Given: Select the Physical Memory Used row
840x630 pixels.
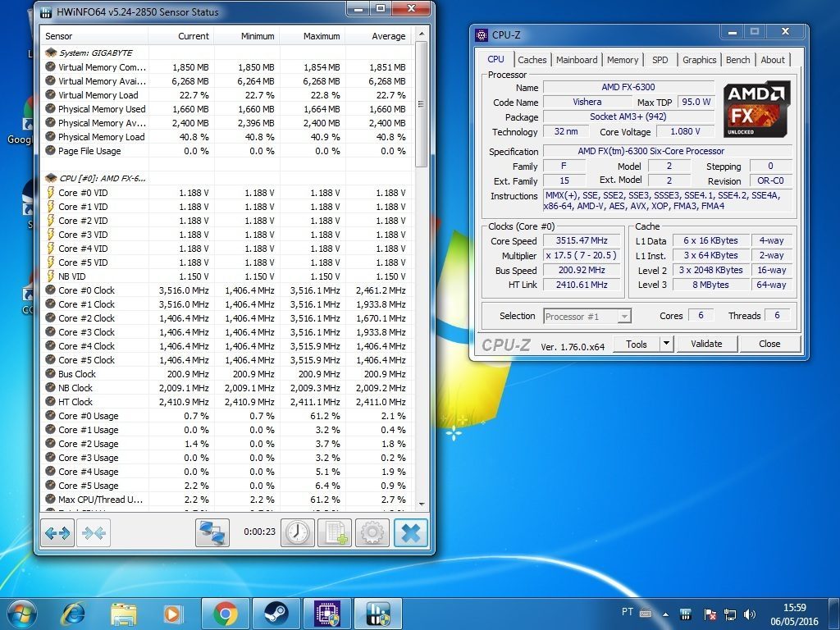Looking at the screenshot, I should (x=226, y=109).
